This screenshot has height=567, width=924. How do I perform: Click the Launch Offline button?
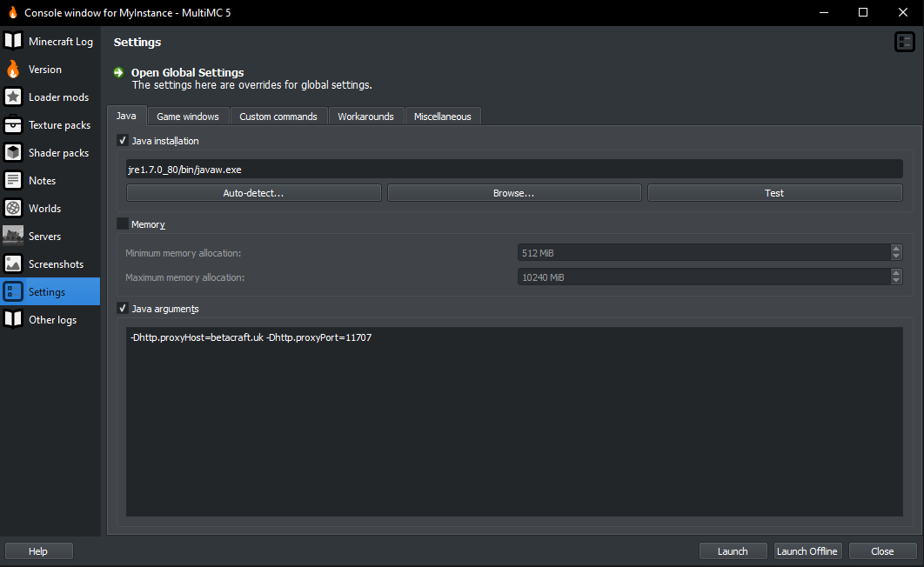tap(807, 551)
